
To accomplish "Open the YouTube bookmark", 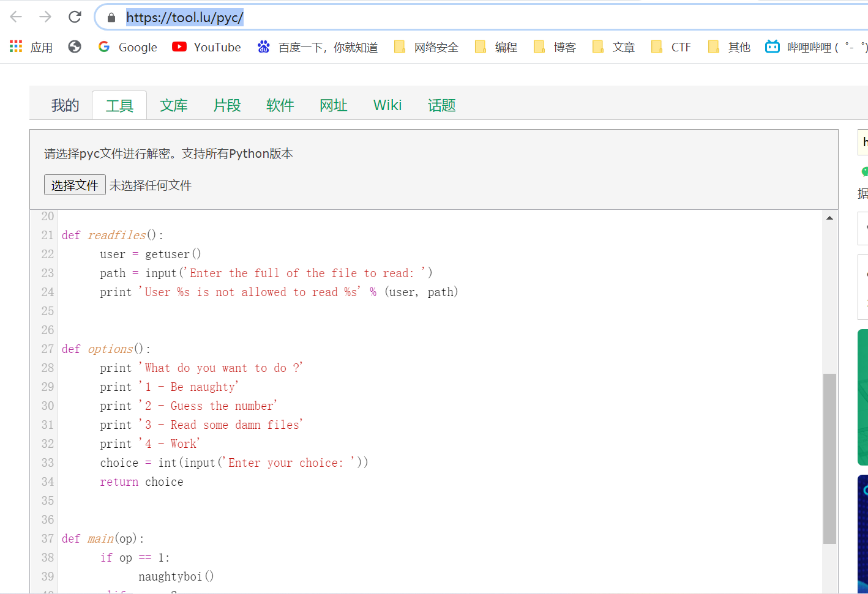I will click(206, 47).
